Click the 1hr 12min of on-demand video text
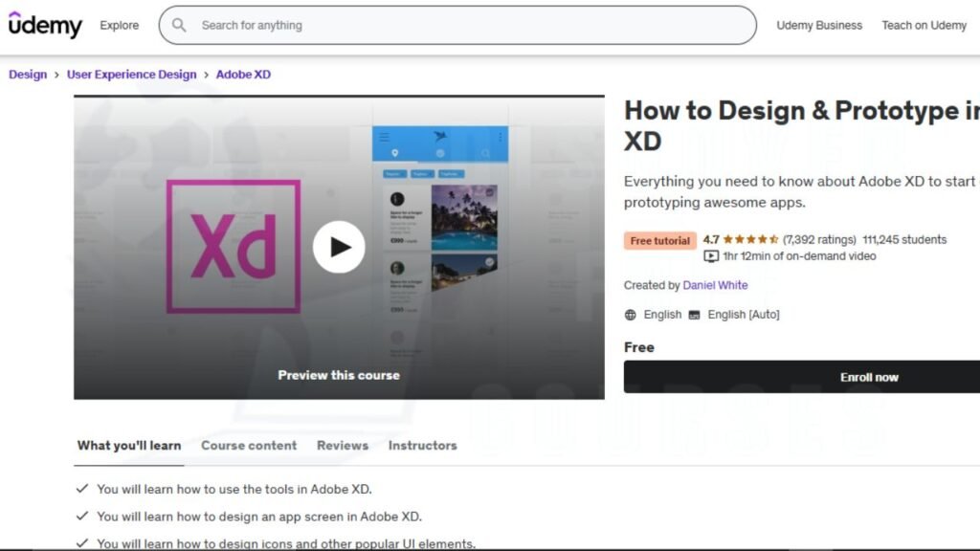The height and width of the screenshot is (551, 980). coord(799,256)
